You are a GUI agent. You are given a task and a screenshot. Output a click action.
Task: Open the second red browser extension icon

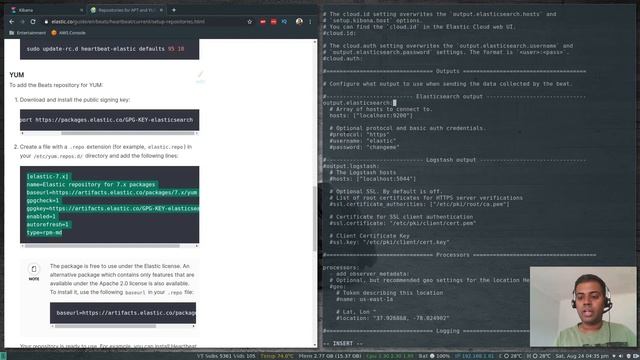[x=273, y=22]
